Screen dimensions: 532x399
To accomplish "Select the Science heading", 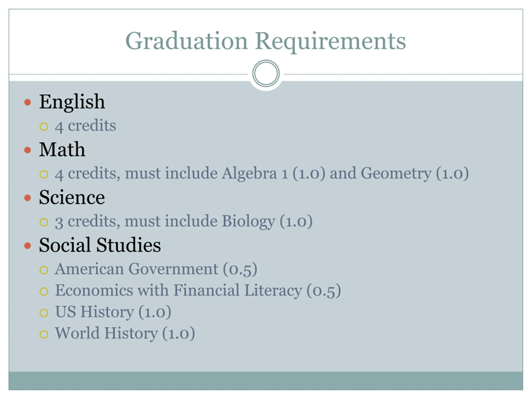I will (x=72, y=197).
